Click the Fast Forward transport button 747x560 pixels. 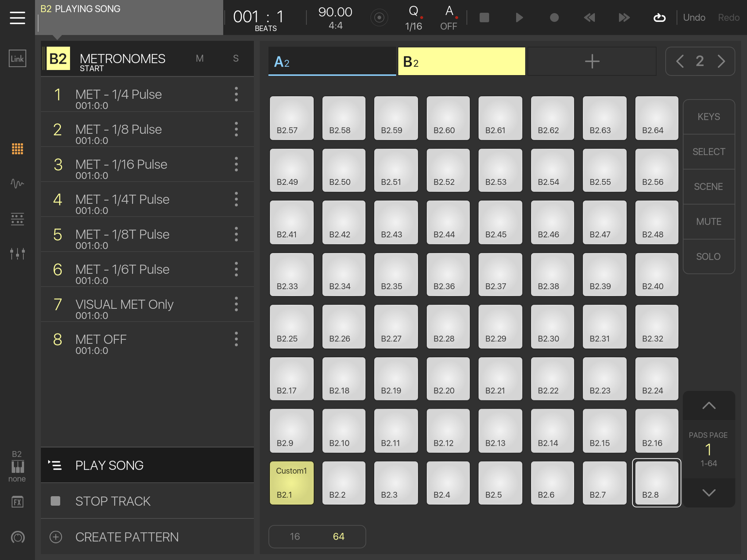pos(624,17)
